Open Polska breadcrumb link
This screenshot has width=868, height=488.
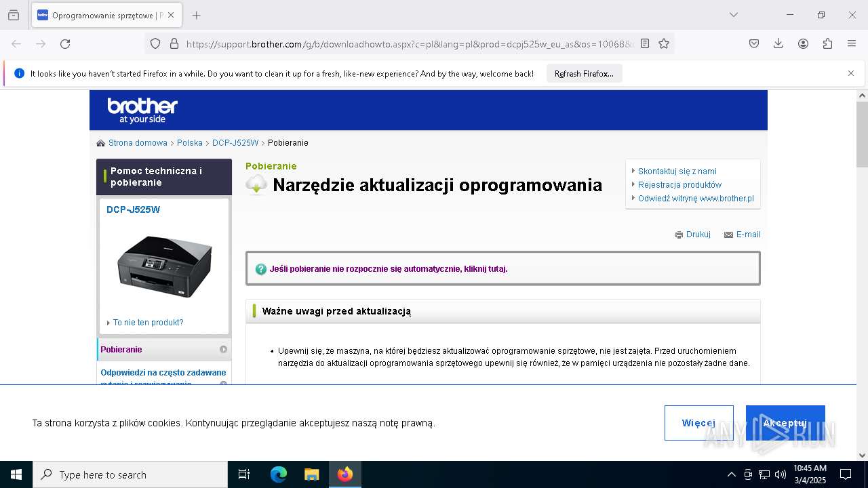coord(190,143)
